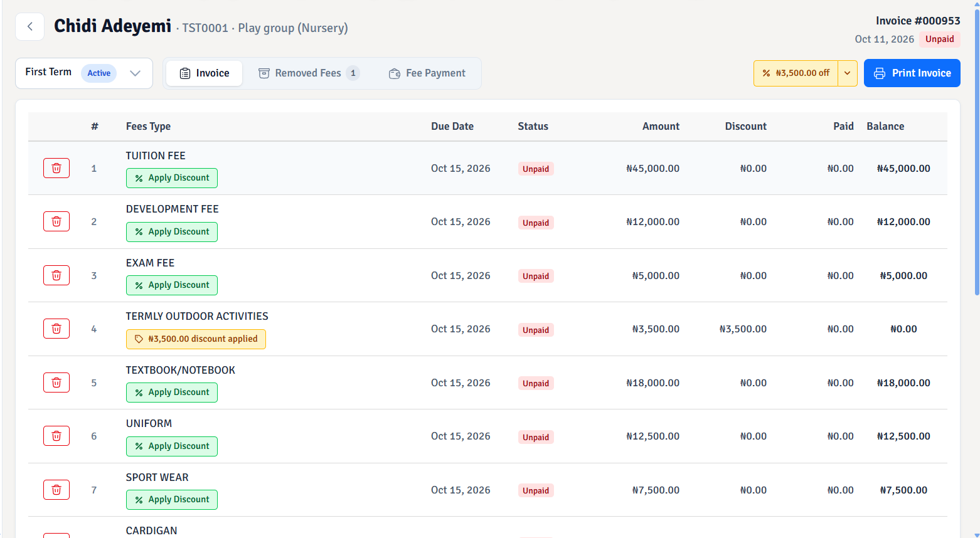Apply Discount to TEXTBOOK/NOTEBOOK
The image size is (980, 538).
172,393
